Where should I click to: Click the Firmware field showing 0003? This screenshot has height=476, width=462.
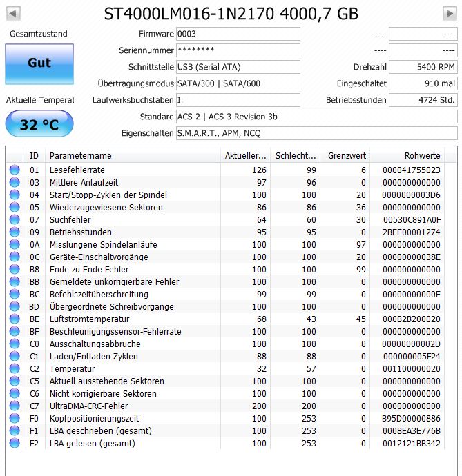(238, 34)
